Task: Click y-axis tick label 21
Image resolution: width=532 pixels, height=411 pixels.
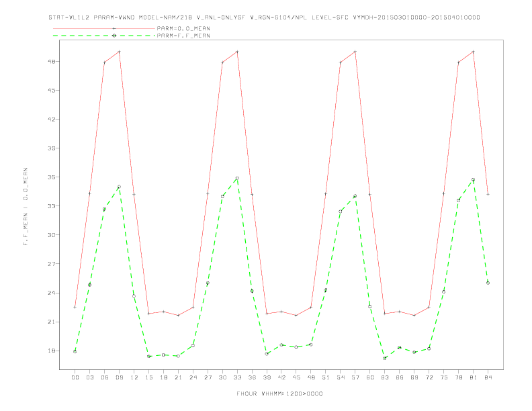Action: click(x=52, y=322)
